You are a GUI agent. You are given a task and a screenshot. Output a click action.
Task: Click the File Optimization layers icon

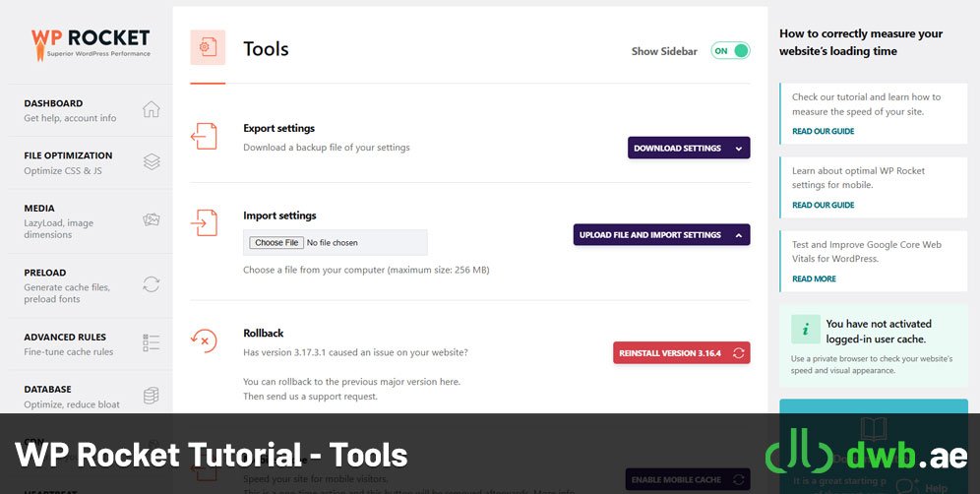point(152,162)
